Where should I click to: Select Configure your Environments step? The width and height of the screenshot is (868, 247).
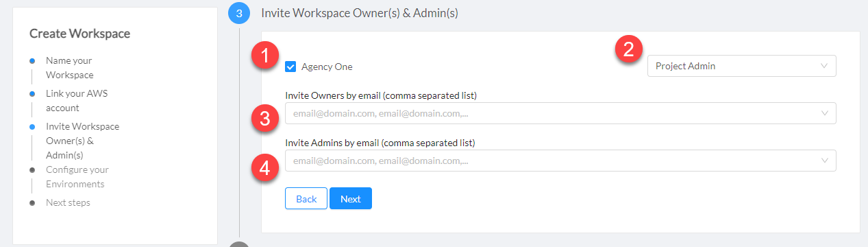click(77, 177)
